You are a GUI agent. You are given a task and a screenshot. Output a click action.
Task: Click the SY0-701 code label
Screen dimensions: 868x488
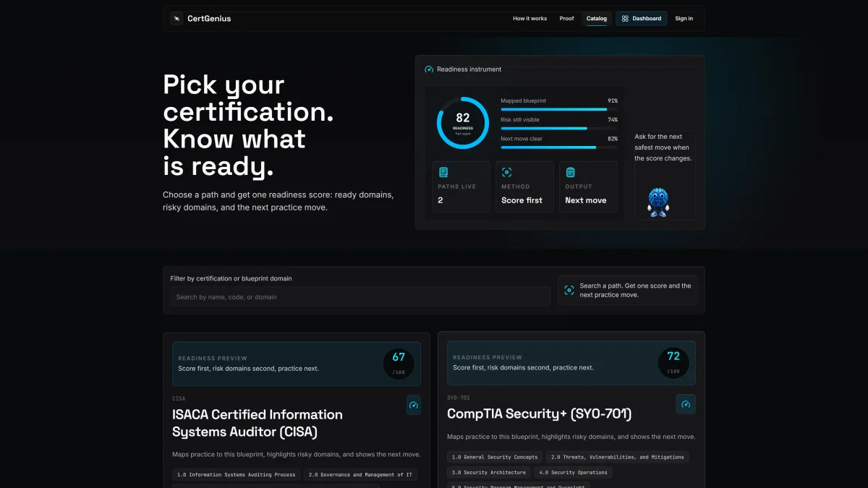(x=459, y=398)
